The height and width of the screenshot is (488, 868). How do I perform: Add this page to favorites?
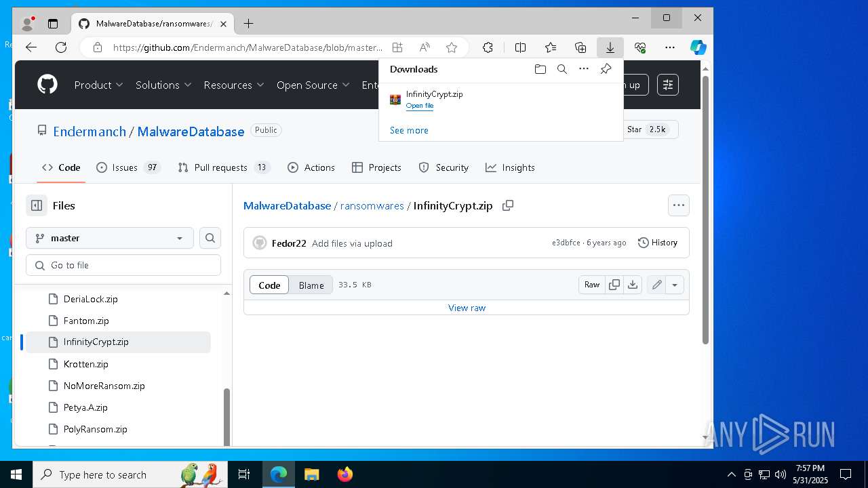tap(452, 47)
